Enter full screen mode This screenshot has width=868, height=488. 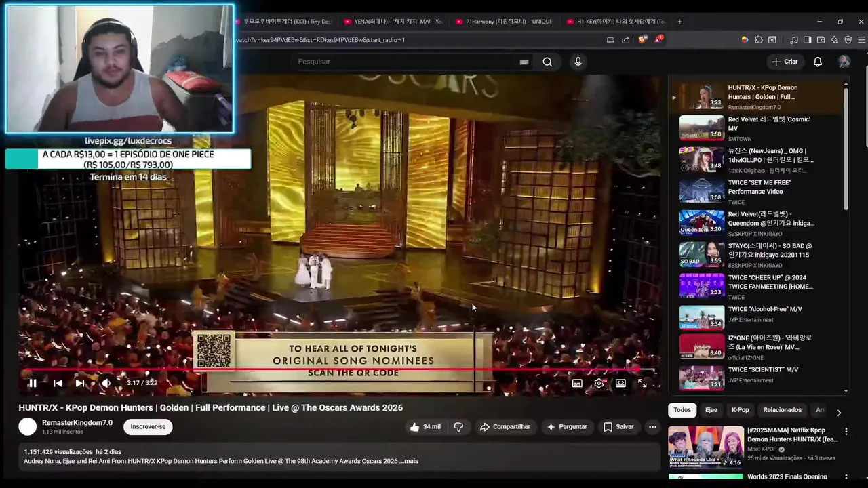pos(642,383)
